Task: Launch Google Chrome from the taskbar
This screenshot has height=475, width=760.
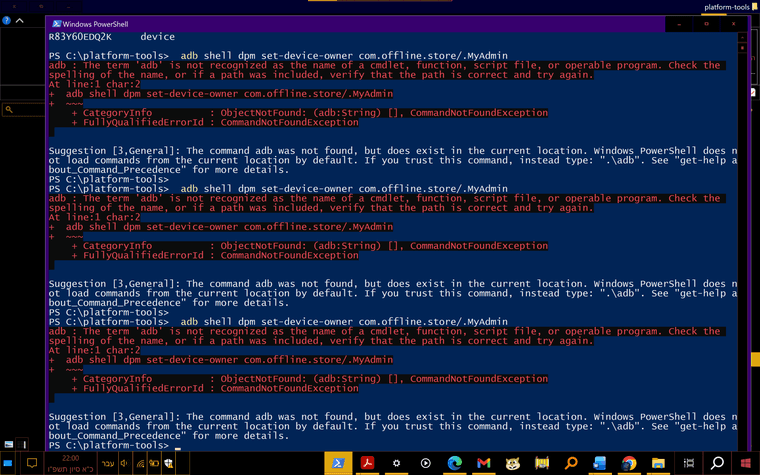Action: point(629,463)
